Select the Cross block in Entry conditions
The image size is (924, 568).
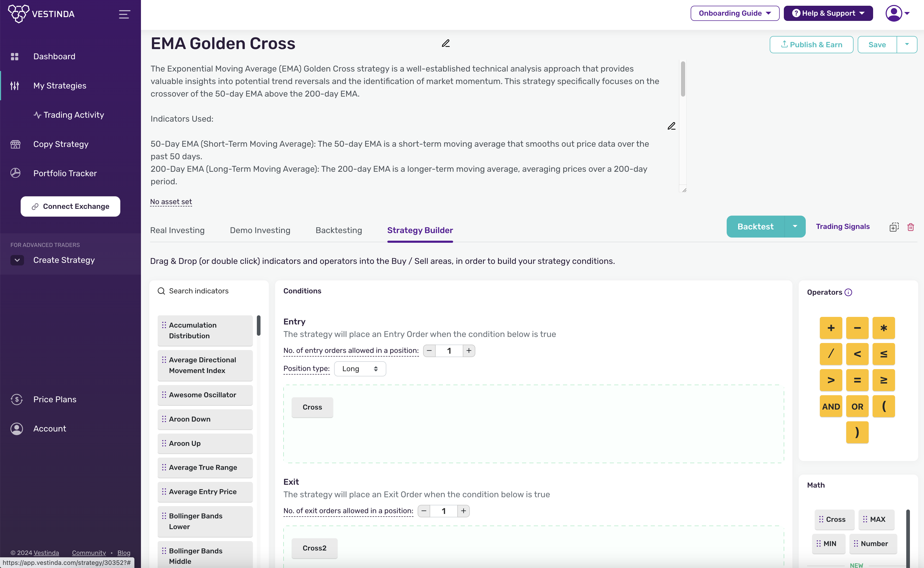(312, 407)
